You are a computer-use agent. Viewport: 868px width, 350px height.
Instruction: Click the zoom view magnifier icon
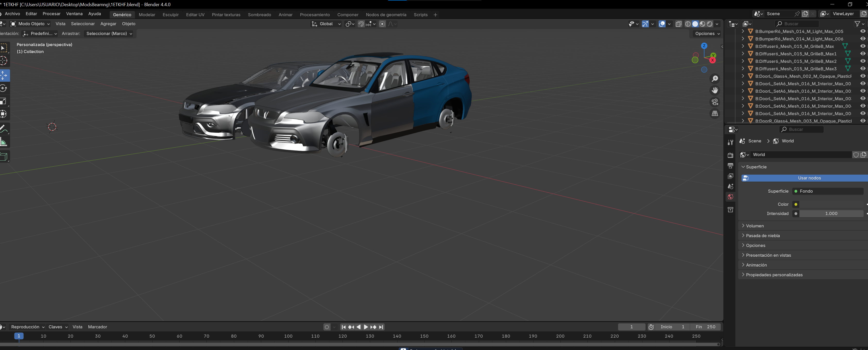click(714, 79)
